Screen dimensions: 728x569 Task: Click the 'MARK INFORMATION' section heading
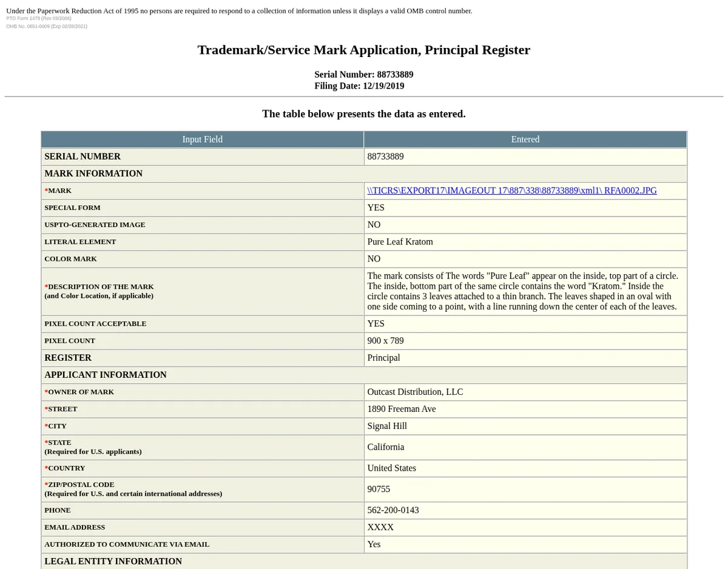(93, 173)
